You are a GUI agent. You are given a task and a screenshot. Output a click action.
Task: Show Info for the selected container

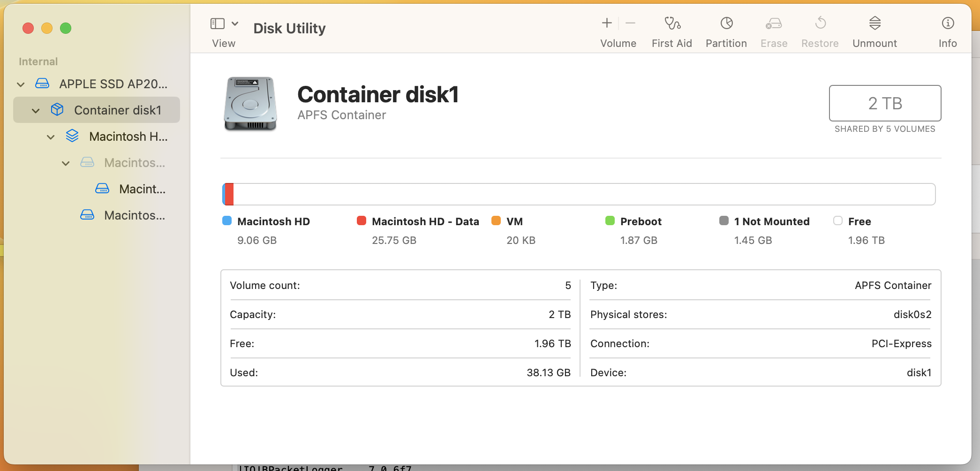(948, 23)
